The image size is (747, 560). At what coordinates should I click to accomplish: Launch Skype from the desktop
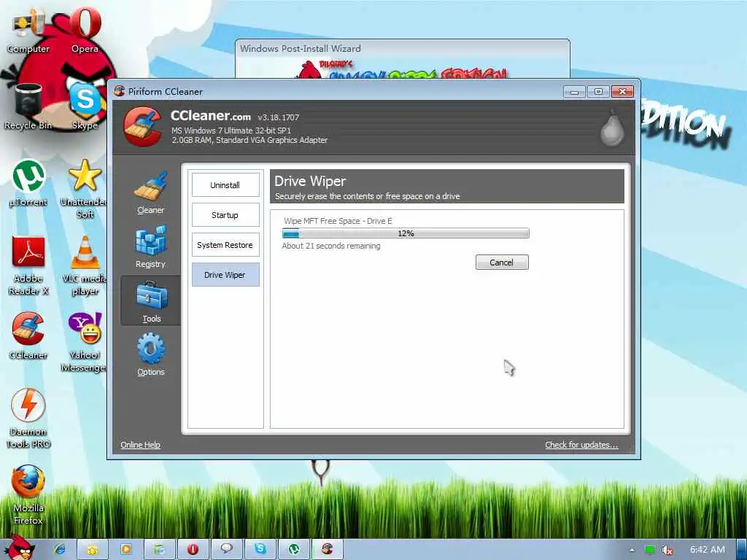pos(85,106)
